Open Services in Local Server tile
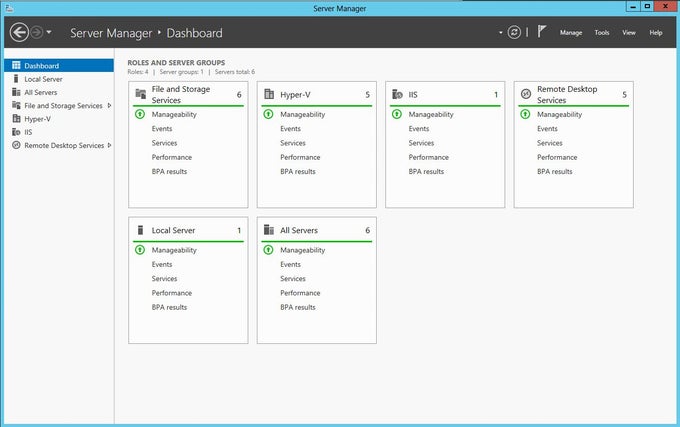Viewport: 680px width, 427px height. coord(164,279)
